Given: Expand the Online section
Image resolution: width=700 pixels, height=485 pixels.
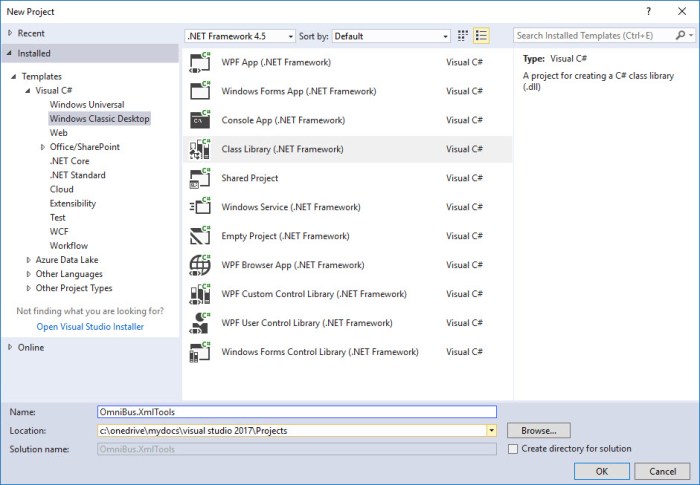Looking at the screenshot, I should [11, 347].
